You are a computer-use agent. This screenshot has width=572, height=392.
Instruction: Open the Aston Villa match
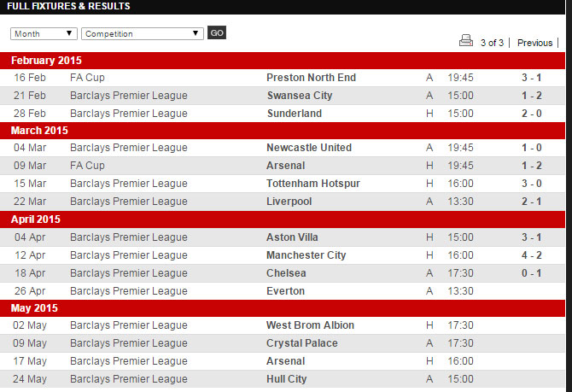(292, 237)
